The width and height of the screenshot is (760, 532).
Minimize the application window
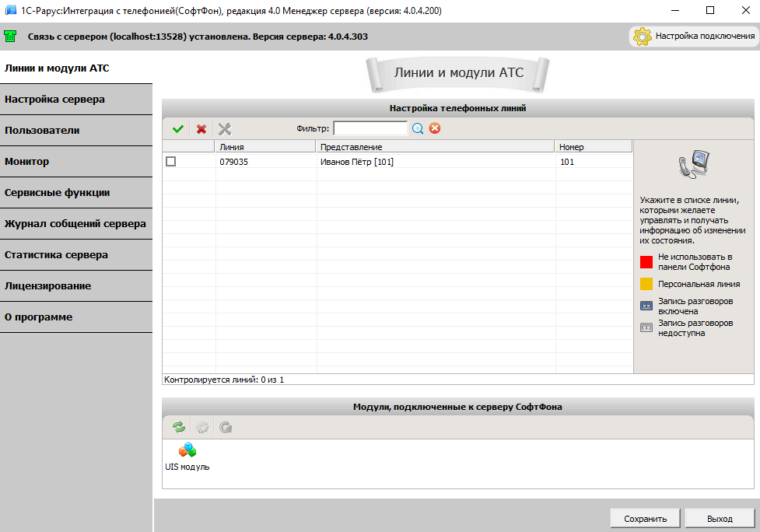click(x=676, y=10)
